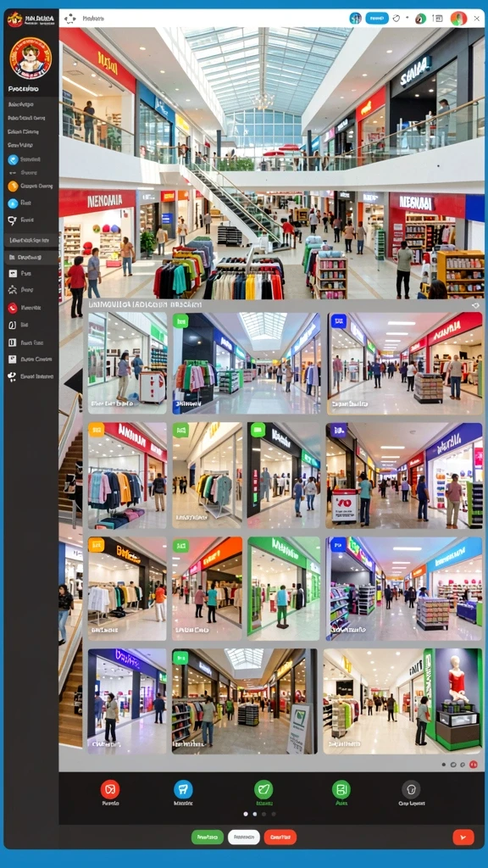488x868 pixels.
Task: Open purple neon sign storefront thumbnail
Action: click(x=127, y=701)
